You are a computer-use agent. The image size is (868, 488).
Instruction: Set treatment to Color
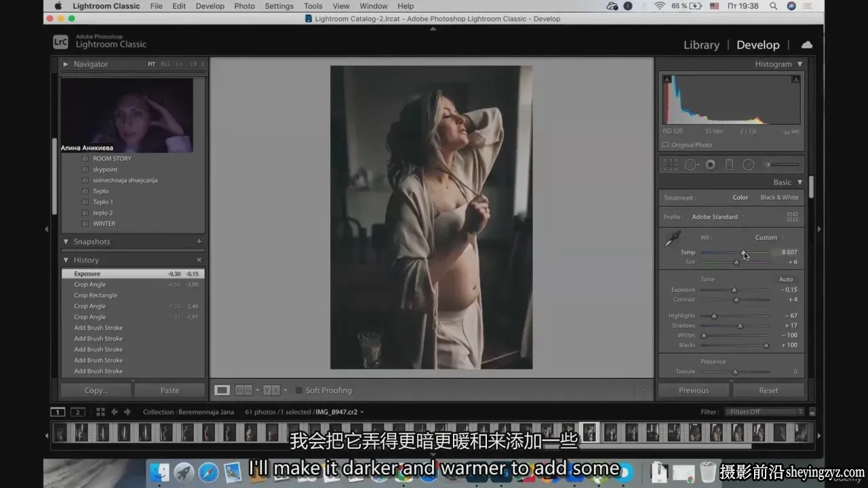[x=741, y=197]
